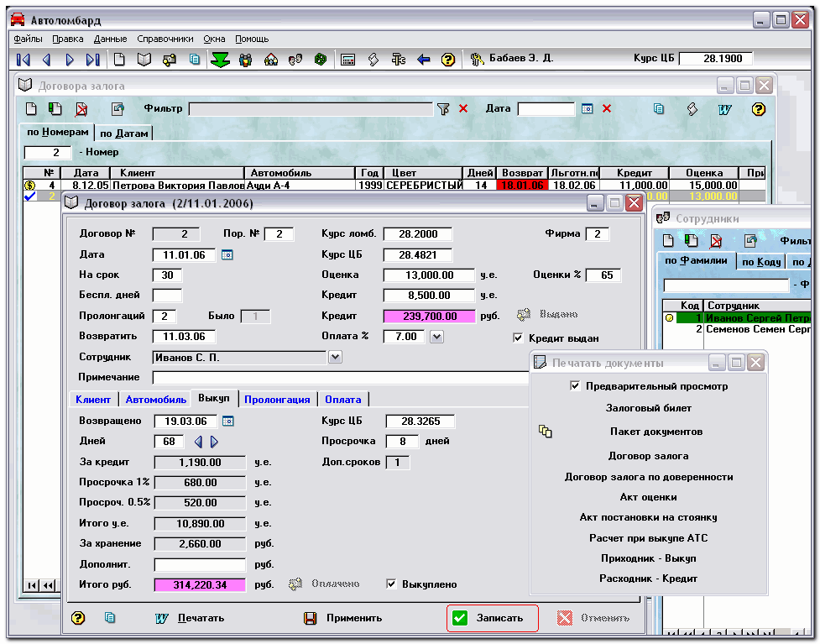Open calendar next to Дата field
Screen dimensions: 820x644
227,254
